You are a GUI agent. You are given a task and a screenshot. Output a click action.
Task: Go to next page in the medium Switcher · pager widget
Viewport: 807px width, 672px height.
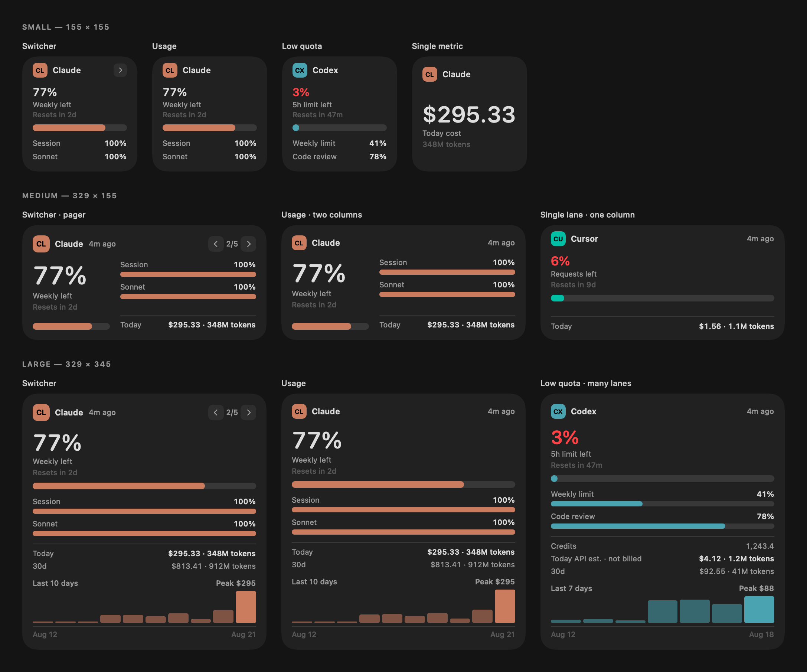tap(249, 244)
